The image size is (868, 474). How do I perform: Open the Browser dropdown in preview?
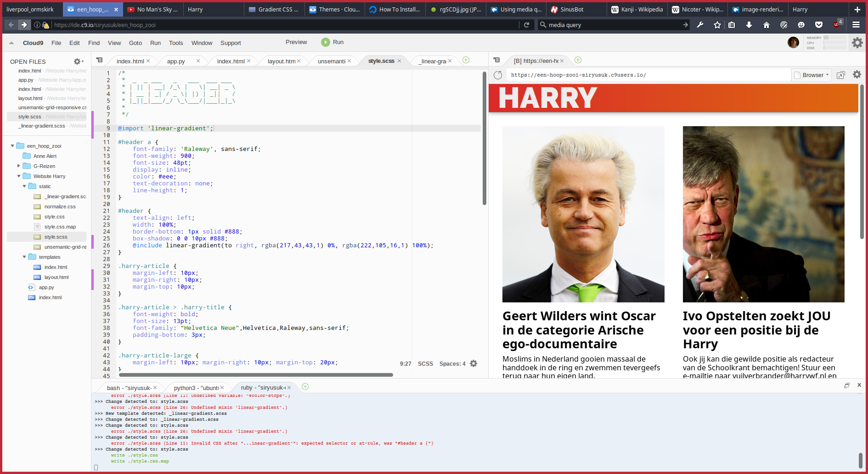point(812,75)
